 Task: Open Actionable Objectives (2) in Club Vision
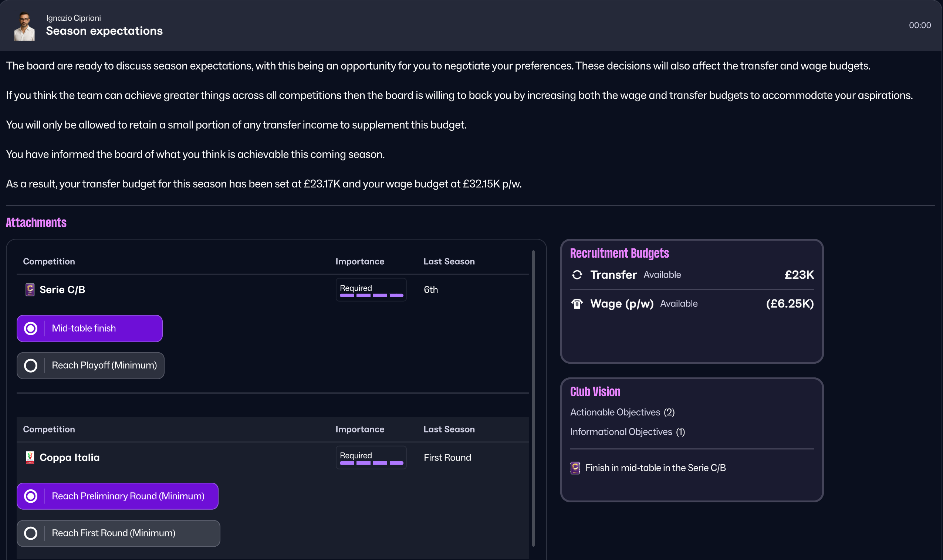click(x=622, y=412)
